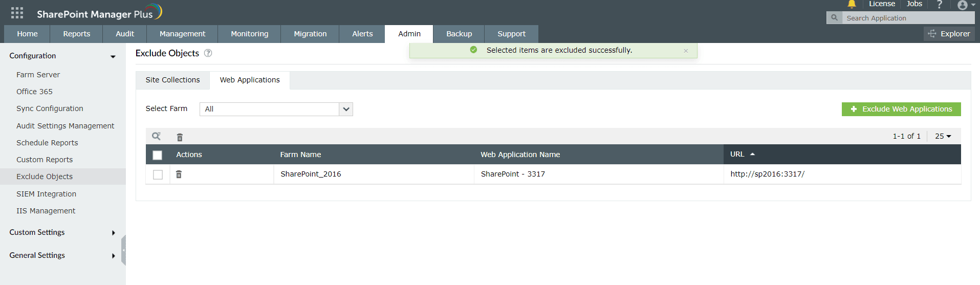Check the SharePoint_2016 row checkbox
Screen dimensions: 980x285
158,174
